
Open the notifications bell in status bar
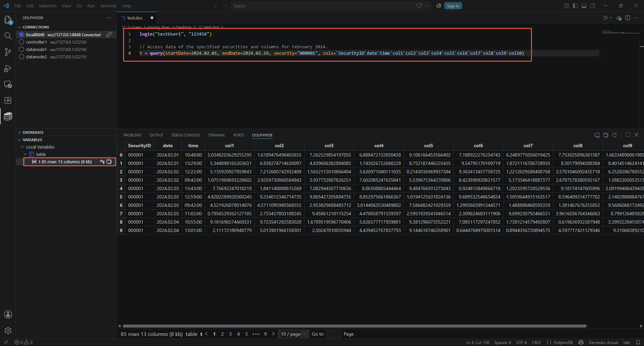[638, 342]
